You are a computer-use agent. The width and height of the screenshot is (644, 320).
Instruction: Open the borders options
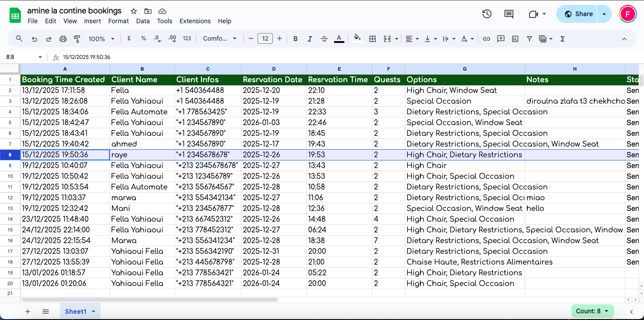373,39
